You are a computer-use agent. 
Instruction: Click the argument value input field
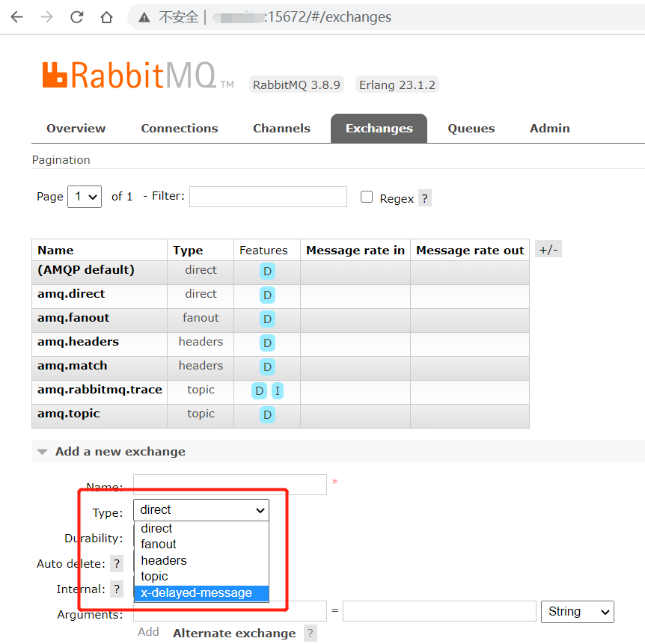[439, 611]
